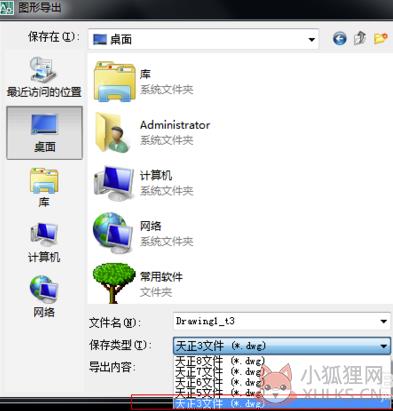Click the dialog's app icon in title bar
This screenshot has height=411, width=393.
tap(7, 7)
